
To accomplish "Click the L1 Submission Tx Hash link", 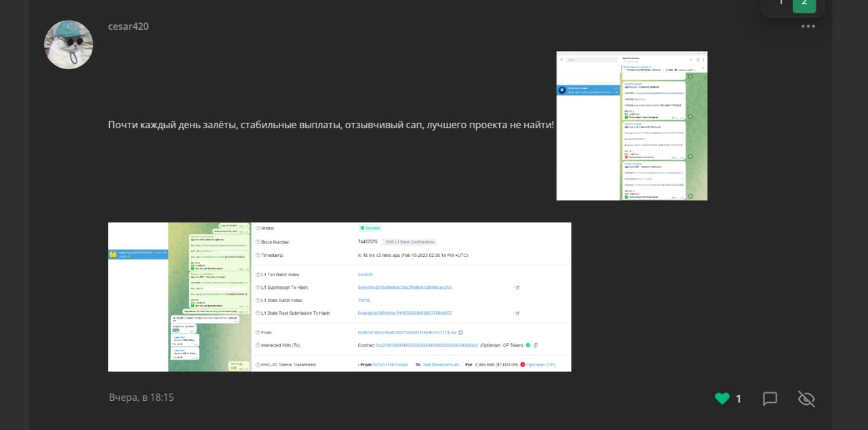I will (404, 288).
